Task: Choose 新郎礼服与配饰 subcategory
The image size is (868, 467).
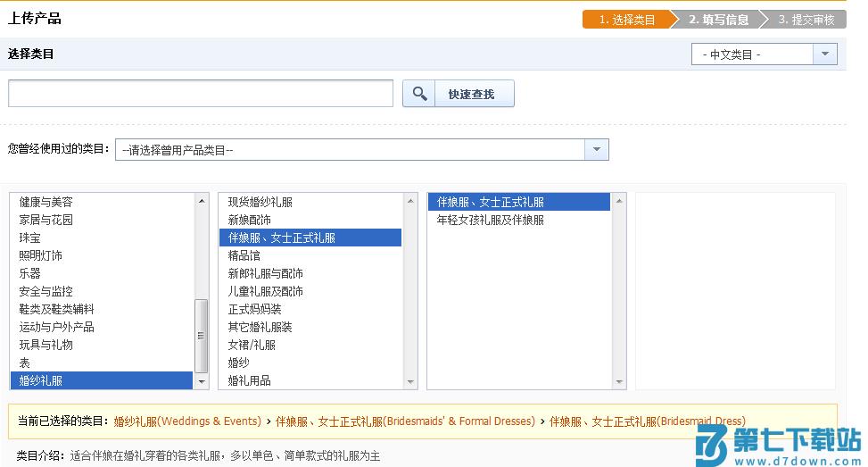Action: point(266,273)
